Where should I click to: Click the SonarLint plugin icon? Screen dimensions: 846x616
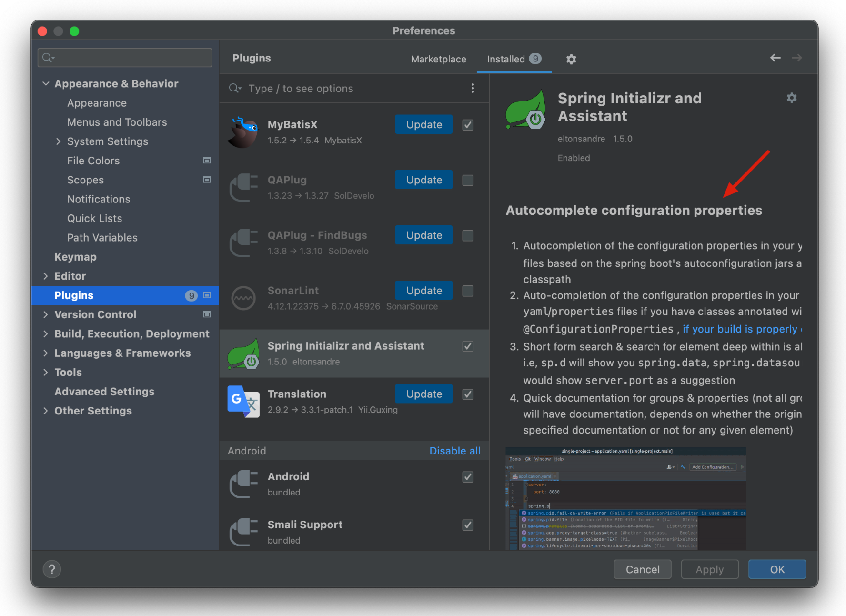coord(243,298)
